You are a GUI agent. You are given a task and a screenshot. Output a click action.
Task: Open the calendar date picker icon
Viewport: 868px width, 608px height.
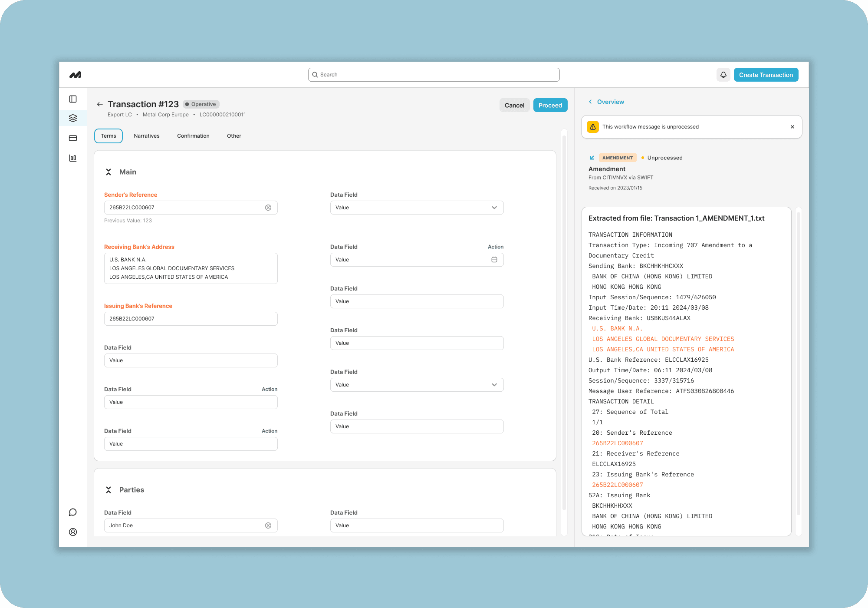click(x=494, y=260)
